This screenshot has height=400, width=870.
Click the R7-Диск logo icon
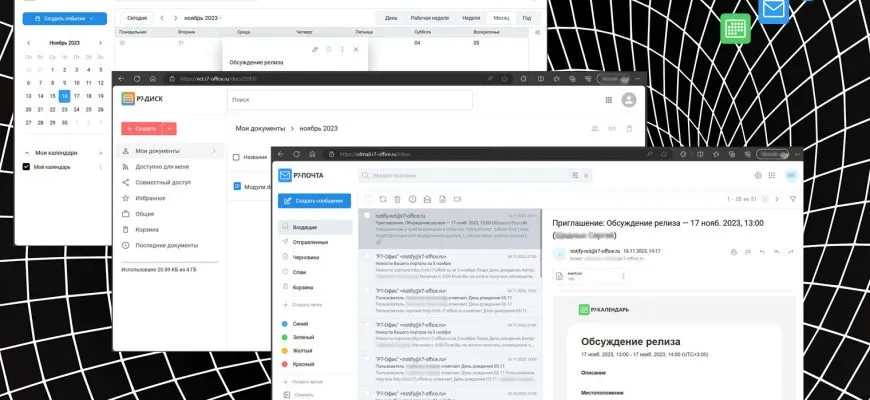coord(128,99)
